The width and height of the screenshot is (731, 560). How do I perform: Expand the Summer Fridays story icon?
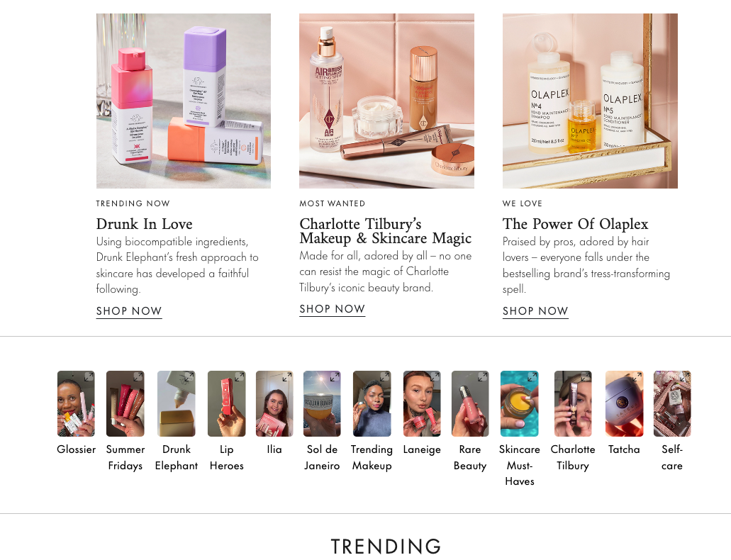[x=138, y=377]
